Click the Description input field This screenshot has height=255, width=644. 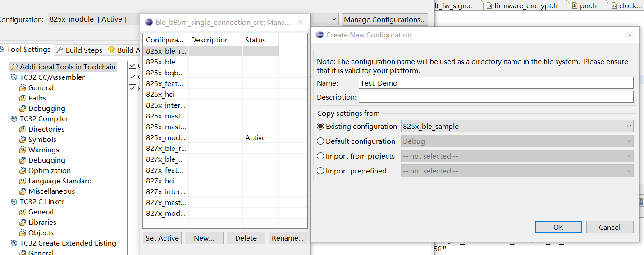496,97
